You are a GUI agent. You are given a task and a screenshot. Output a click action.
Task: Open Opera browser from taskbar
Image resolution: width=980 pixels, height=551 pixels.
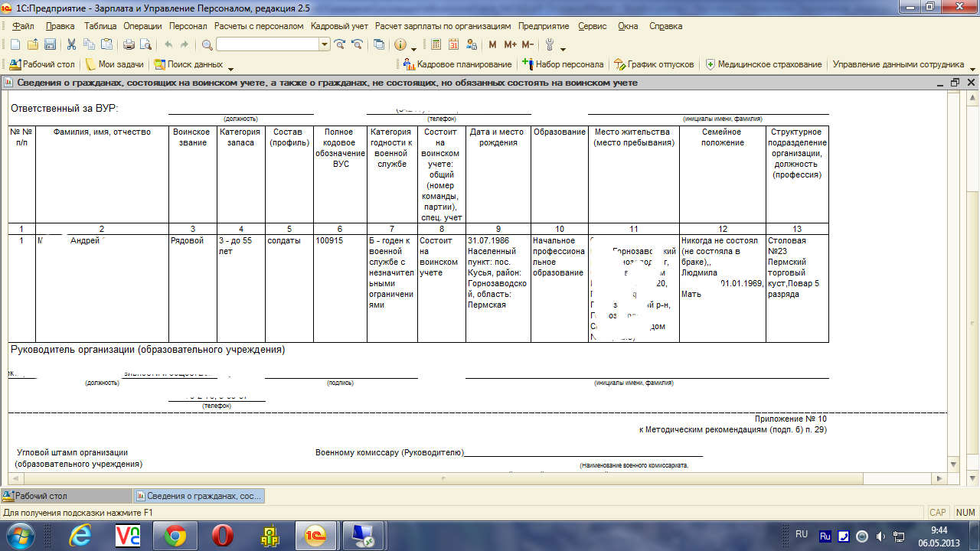222,535
